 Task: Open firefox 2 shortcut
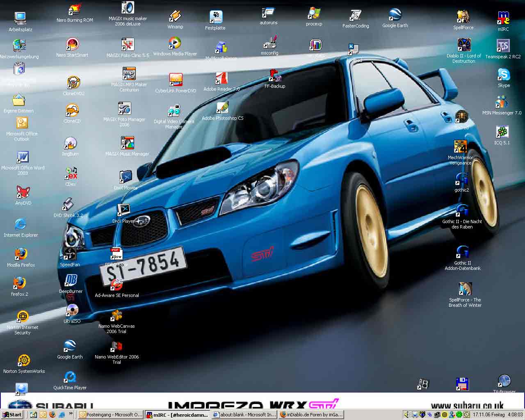pyautogui.click(x=19, y=283)
